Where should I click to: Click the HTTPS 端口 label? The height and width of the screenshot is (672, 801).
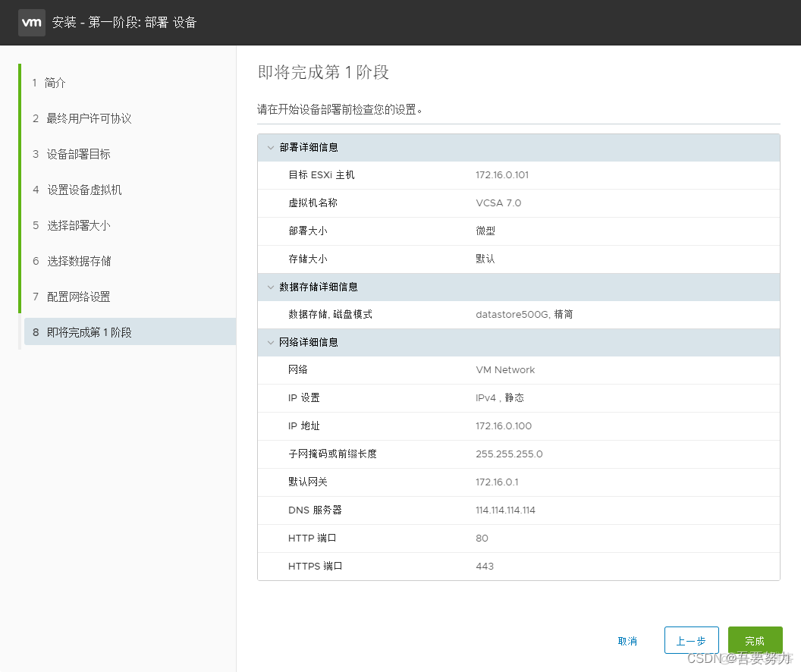point(316,567)
